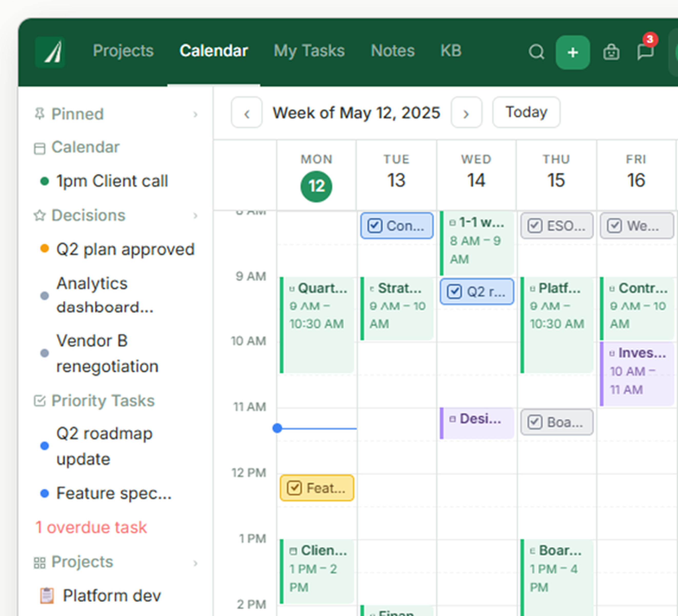The width and height of the screenshot is (678, 616).
Task: Toggle checkbox on Thursday's ESO... task
Action: point(535,226)
